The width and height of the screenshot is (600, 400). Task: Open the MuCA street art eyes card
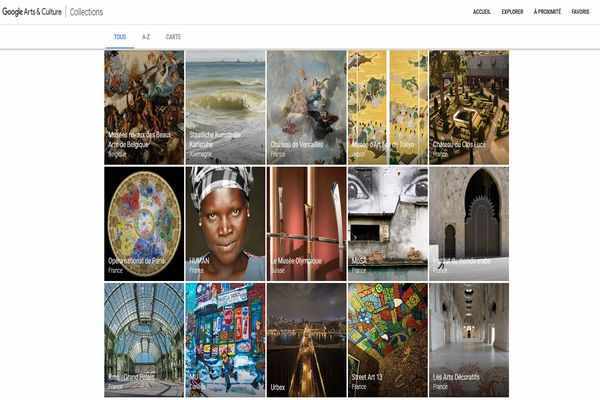[x=388, y=224]
